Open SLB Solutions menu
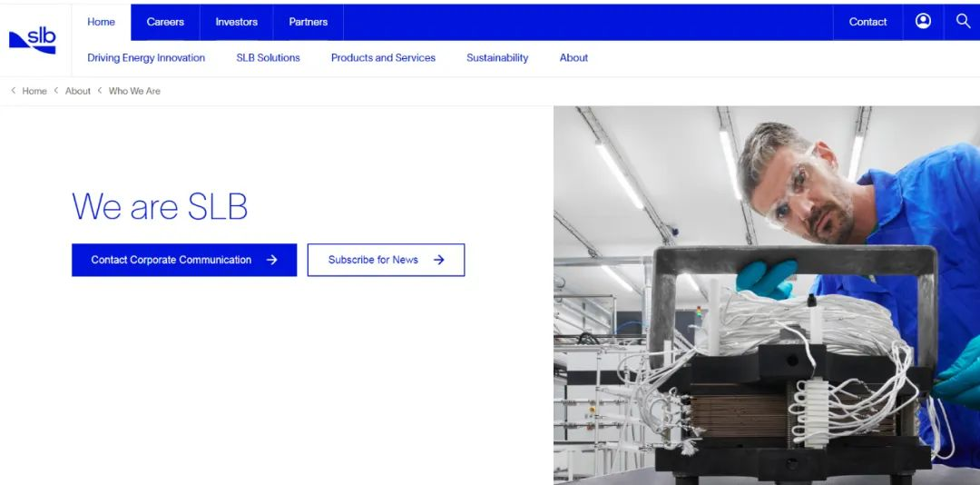980x485 pixels. (x=268, y=57)
